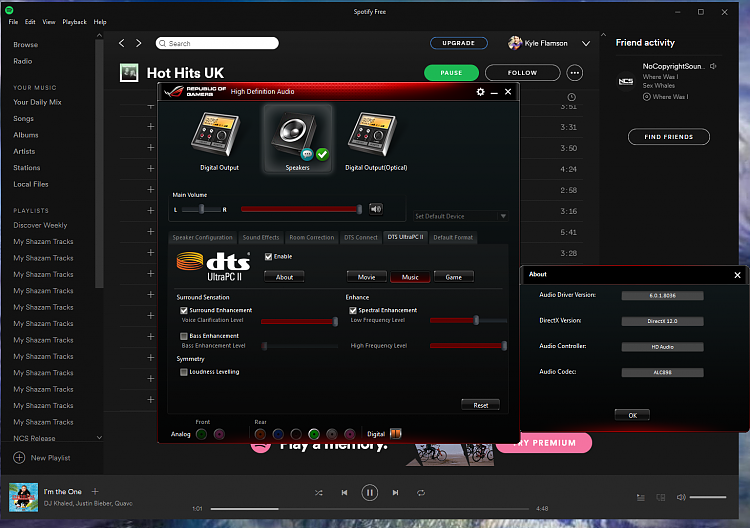Click the green rear analog jack
Screen dimensions: 750x528
pos(314,434)
